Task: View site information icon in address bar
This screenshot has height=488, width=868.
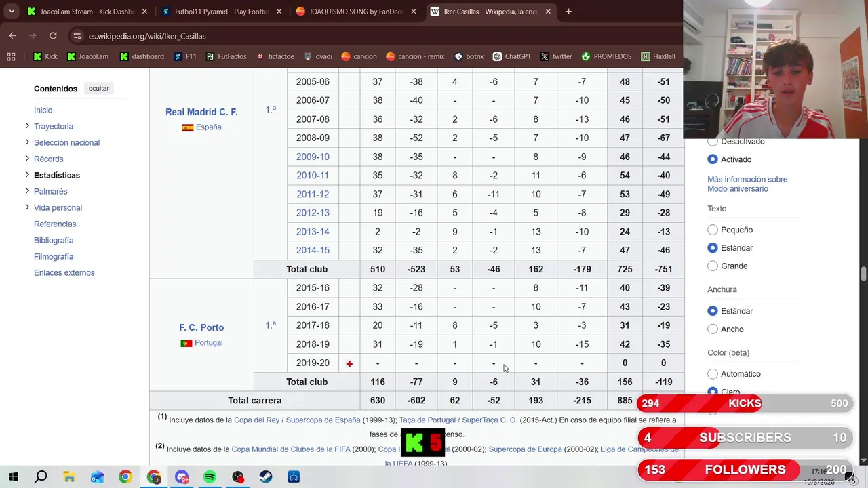Action: 77,36
